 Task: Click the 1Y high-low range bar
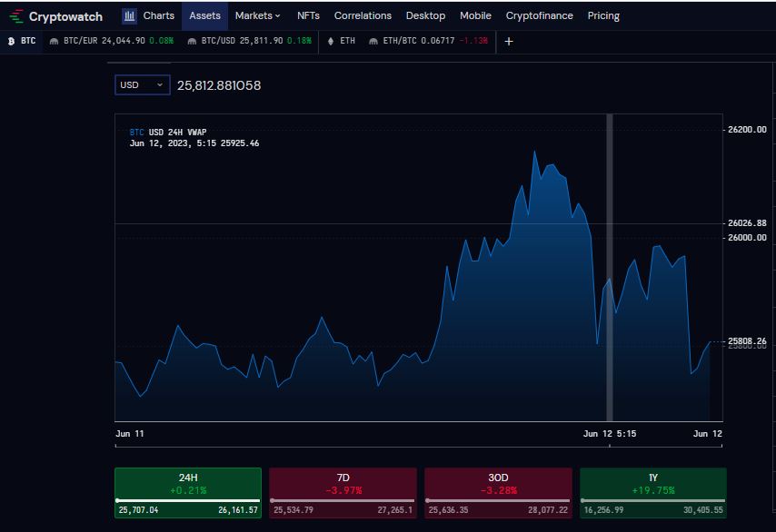pos(653,501)
